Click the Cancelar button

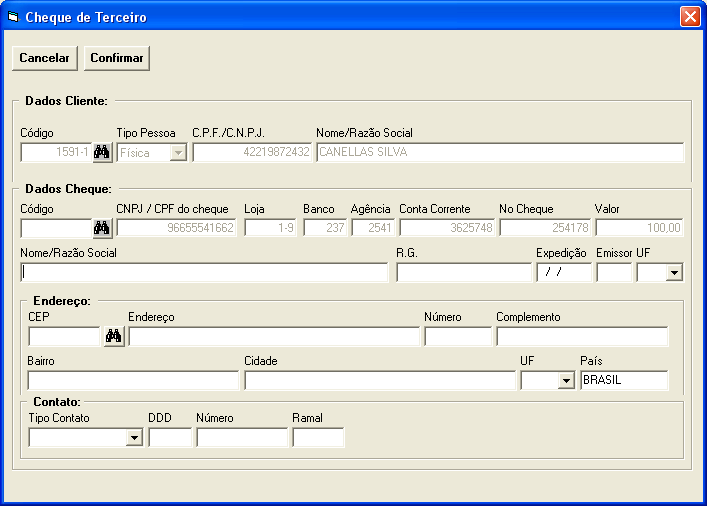coord(45,58)
